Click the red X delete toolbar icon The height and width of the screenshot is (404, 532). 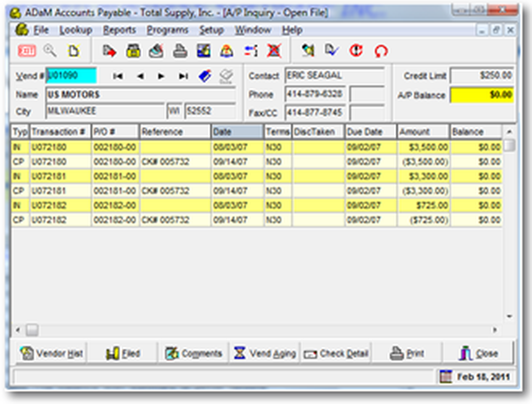(274, 51)
